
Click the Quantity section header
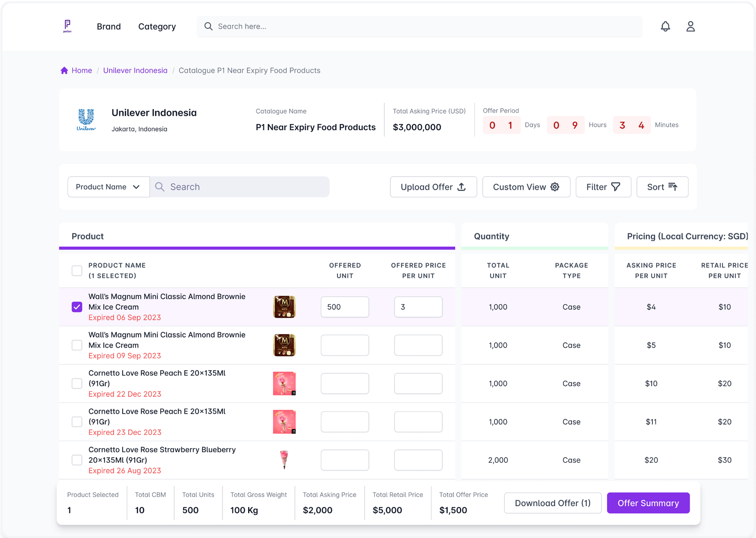491,236
